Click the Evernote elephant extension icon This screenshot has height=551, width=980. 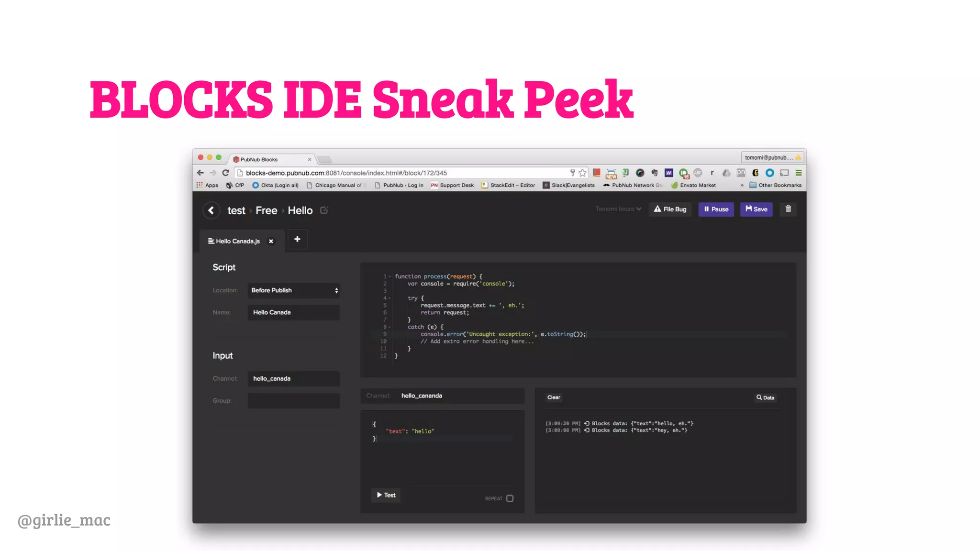[x=655, y=173]
